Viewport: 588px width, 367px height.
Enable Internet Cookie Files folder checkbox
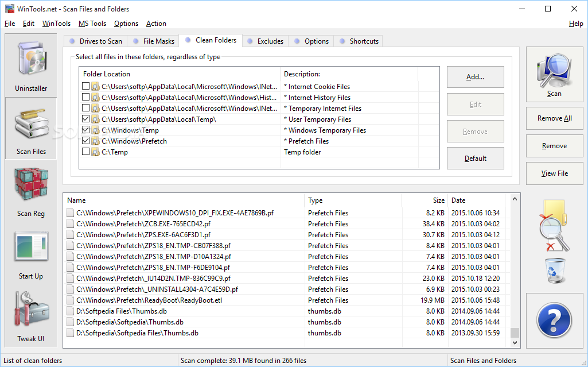pos(85,86)
